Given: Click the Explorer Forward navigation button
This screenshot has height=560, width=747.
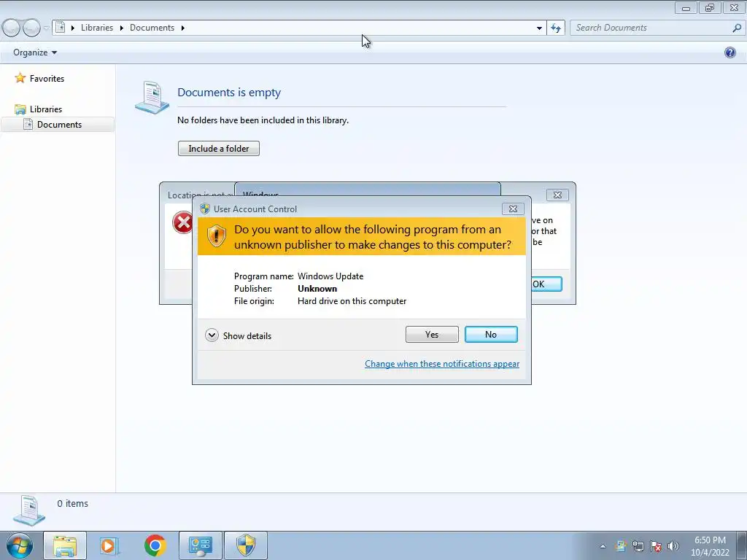Looking at the screenshot, I should click(x=31, y=28).
